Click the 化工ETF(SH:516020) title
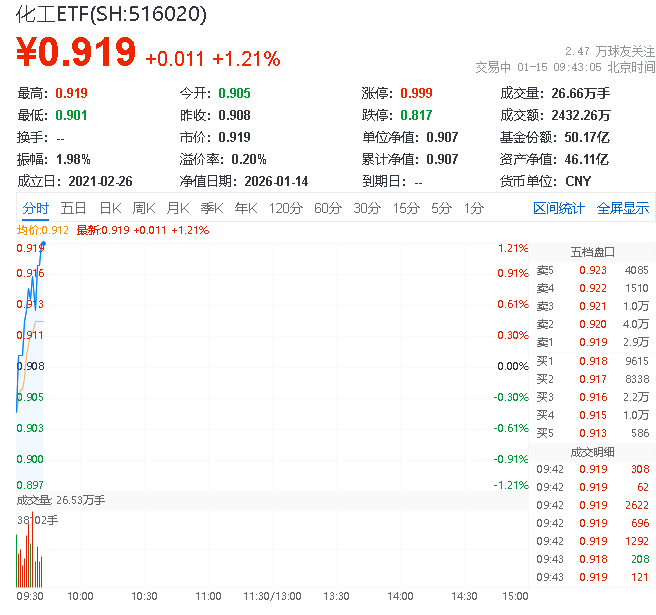Image resolution: width=656 pixels, height=615 pixels. [111, 14]
